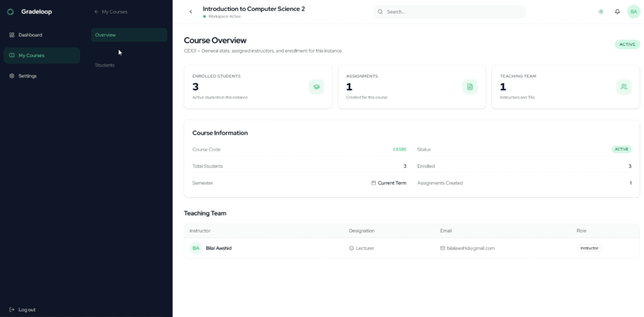
Task: Click the Current Term semester value
Action: click(392, 183)
